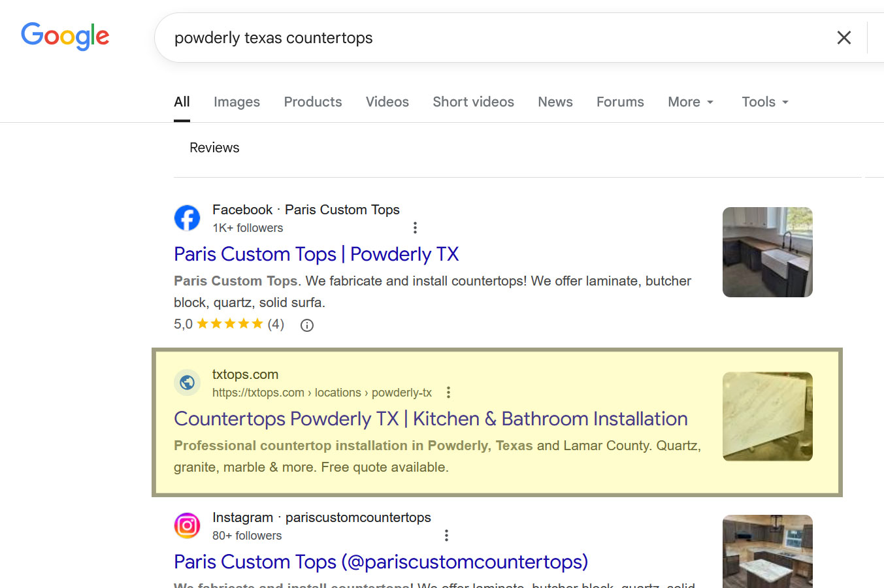Click the globe favicon for txtops.com
The height and width of the screenshot is (588, 884).
click(x=187, y=383)
